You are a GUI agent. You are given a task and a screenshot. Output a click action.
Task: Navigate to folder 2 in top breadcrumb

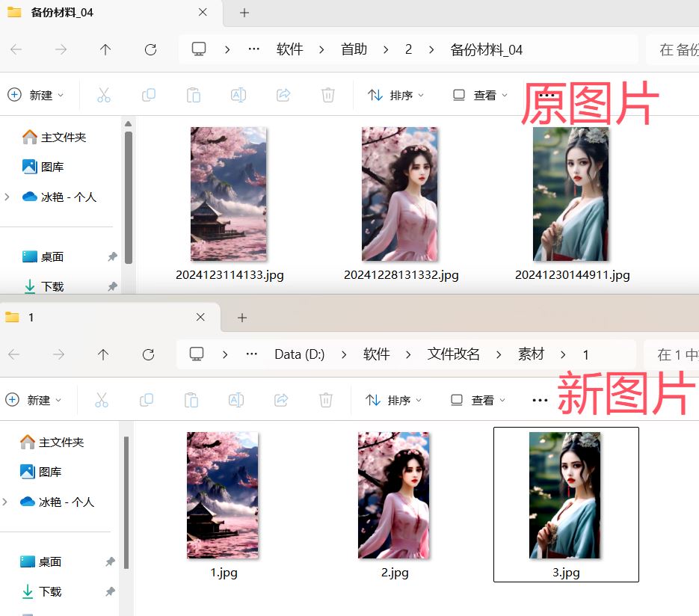coord(408,49)
